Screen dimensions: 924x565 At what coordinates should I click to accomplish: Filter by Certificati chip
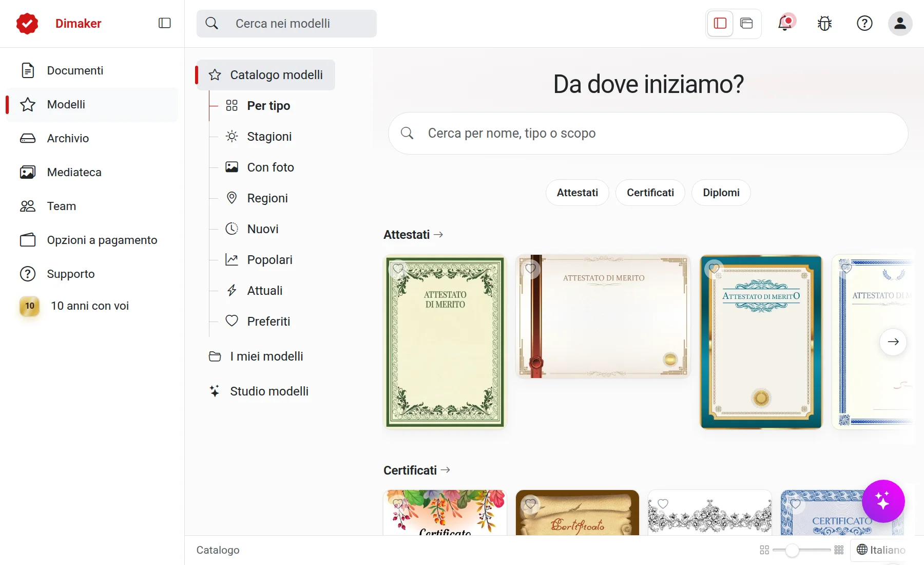[650, 193]
